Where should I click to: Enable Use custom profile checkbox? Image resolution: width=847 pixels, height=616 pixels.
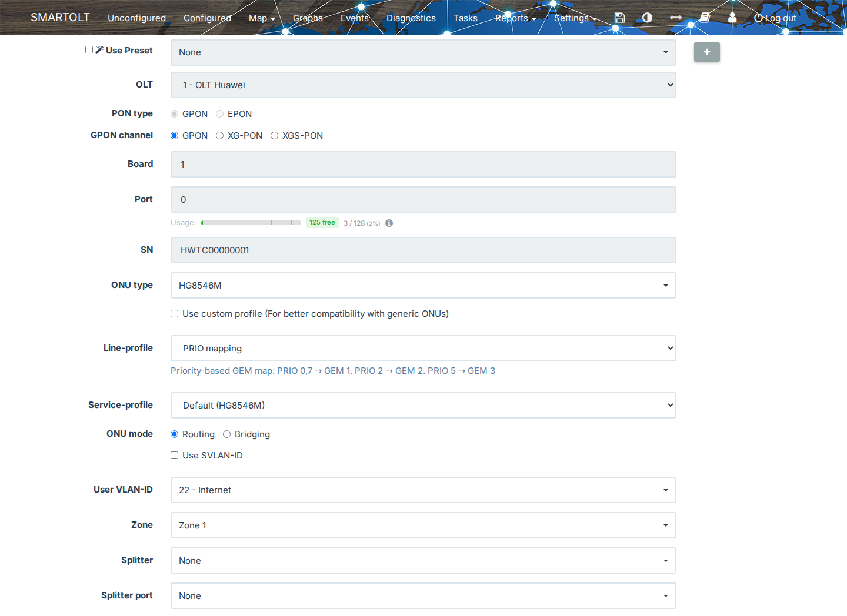point(174,313)
